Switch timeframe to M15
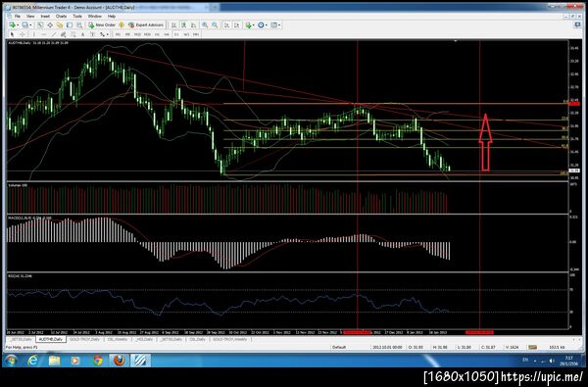The image size is (588, 387). [x=137, y=34]
